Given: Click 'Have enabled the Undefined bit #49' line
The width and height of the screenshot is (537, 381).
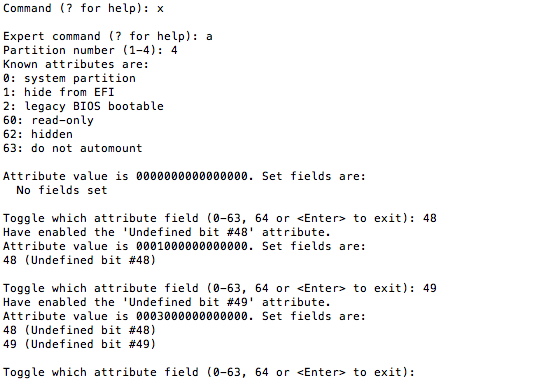Looking at the screenshot, I should pyautogui.click(x=167, y=303).
